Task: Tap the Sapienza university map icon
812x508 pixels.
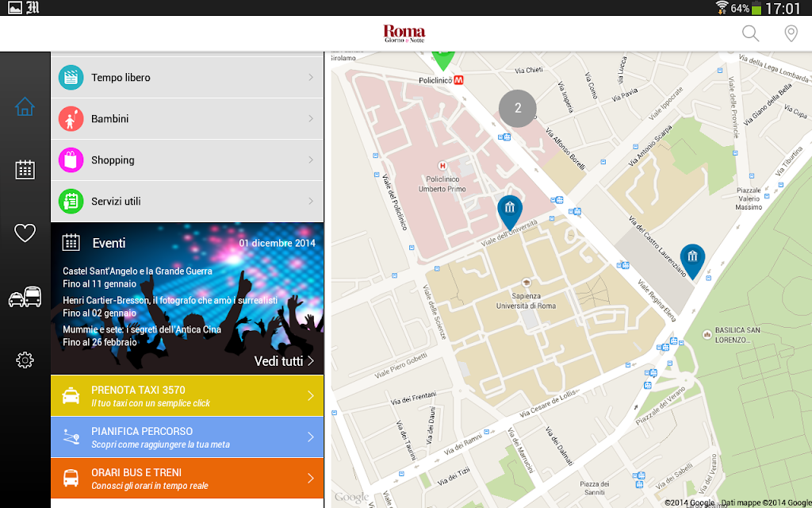Action: pyautogui.click(x=527, y=283)
